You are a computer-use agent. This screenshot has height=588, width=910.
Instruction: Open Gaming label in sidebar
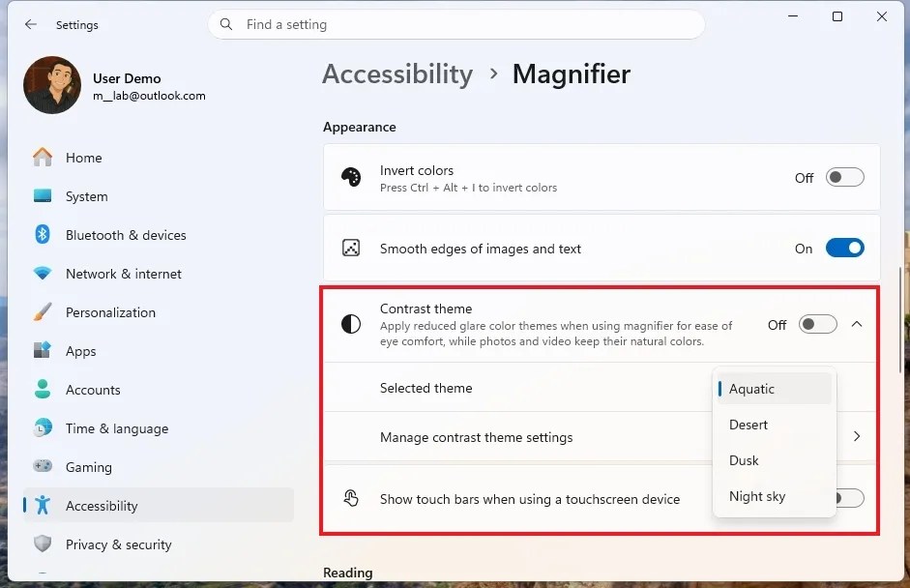coord(89,467)
